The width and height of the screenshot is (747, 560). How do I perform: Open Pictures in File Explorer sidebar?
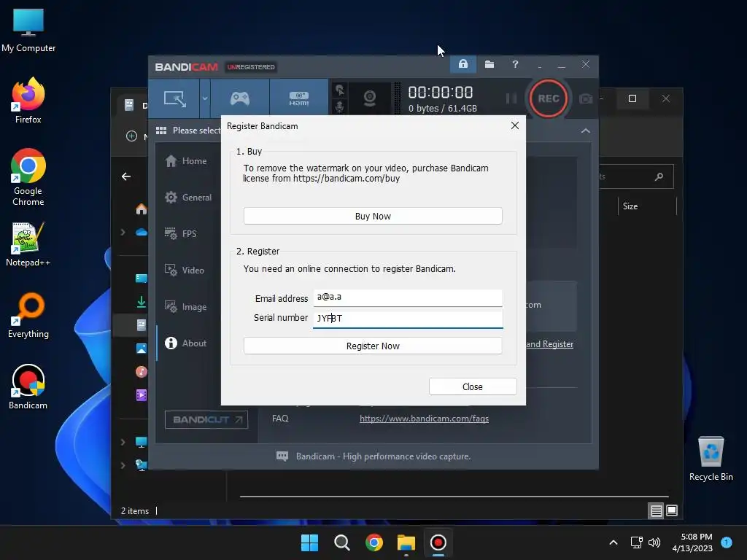coord(141,349)
